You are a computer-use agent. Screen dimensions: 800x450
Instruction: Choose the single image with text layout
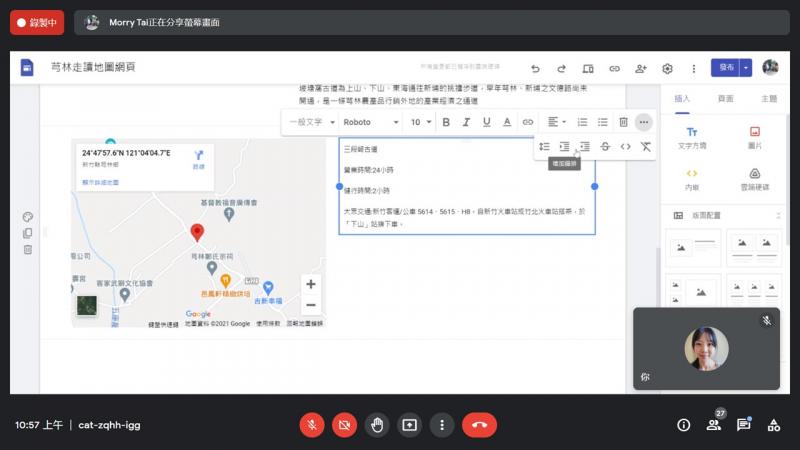click(x=693, y=248)
